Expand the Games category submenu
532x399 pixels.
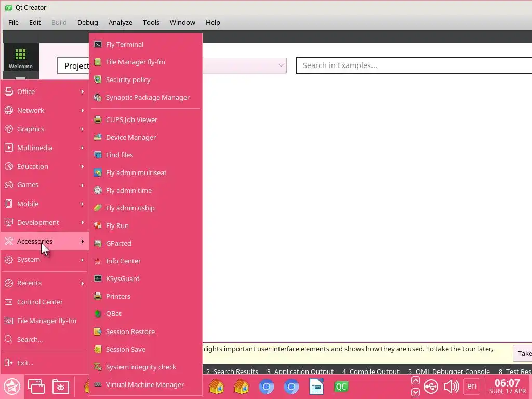(x=45, y=185)
